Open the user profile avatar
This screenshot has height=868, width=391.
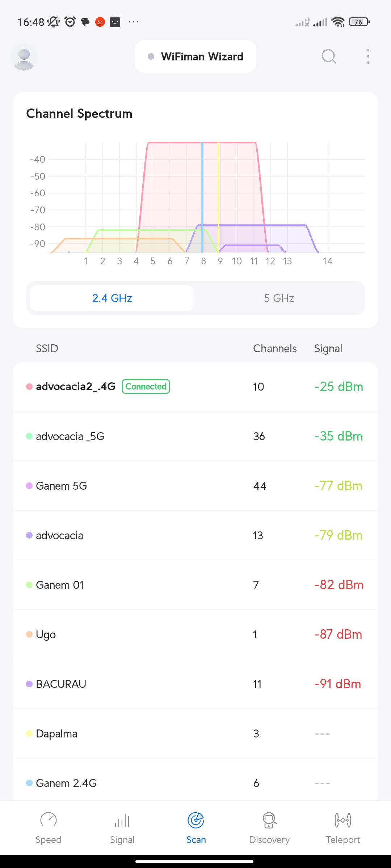pyautogui.click(x=24, y=57)
